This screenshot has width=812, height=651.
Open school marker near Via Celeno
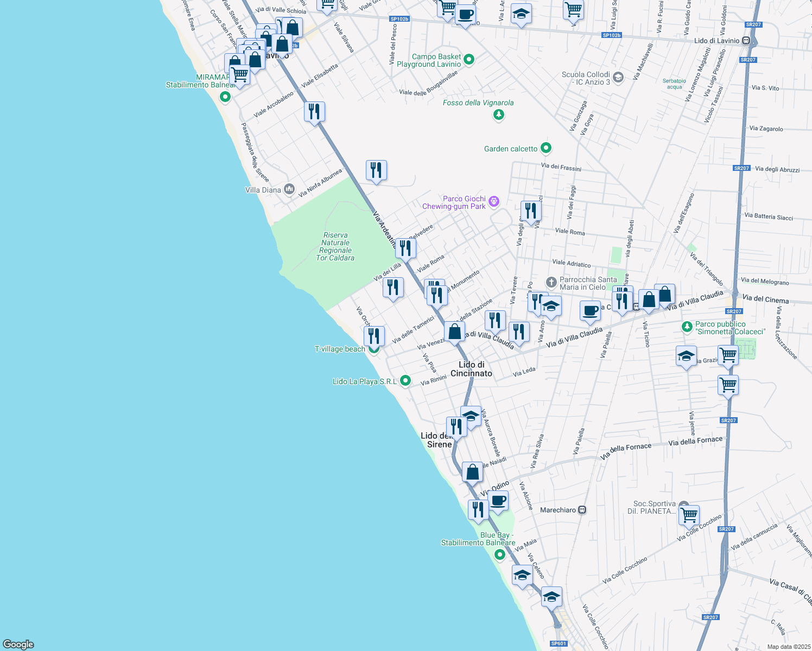[x=522, y=577]
